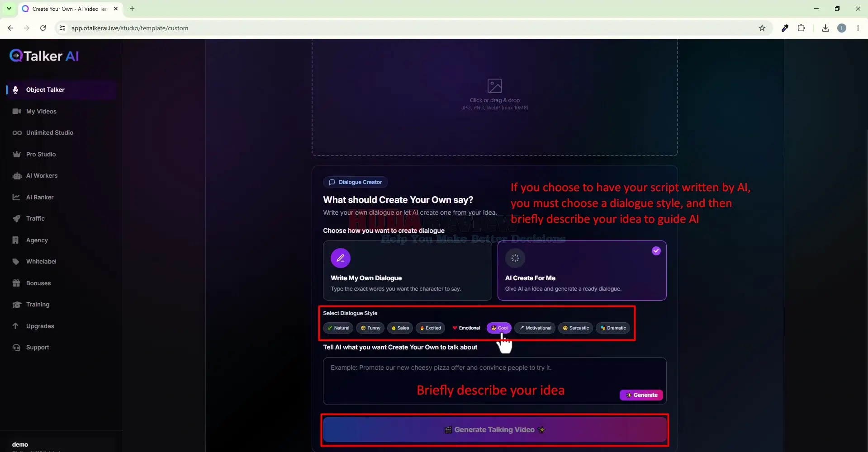This screenshot has width=868, height=452.
Task: Select the Create Your Own browser tab
Action: 70,9
